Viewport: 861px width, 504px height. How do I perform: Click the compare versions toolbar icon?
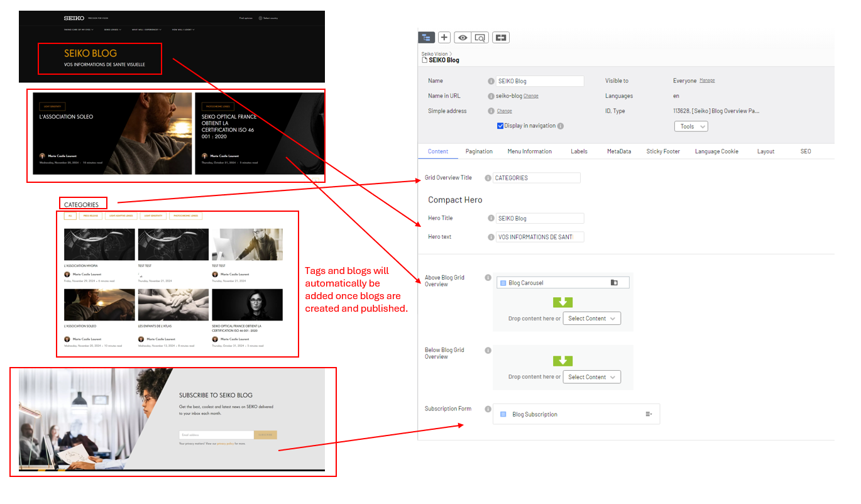[500, 38]
